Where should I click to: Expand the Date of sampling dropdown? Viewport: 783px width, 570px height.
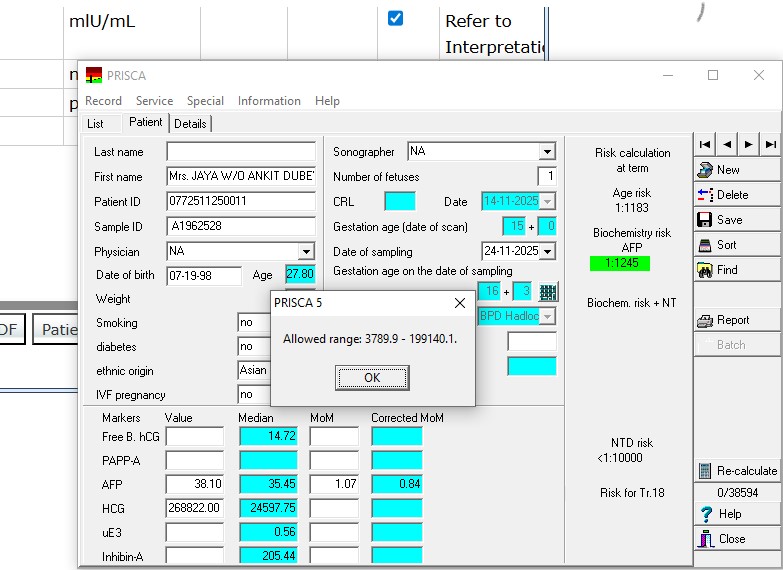pos(547,251)
